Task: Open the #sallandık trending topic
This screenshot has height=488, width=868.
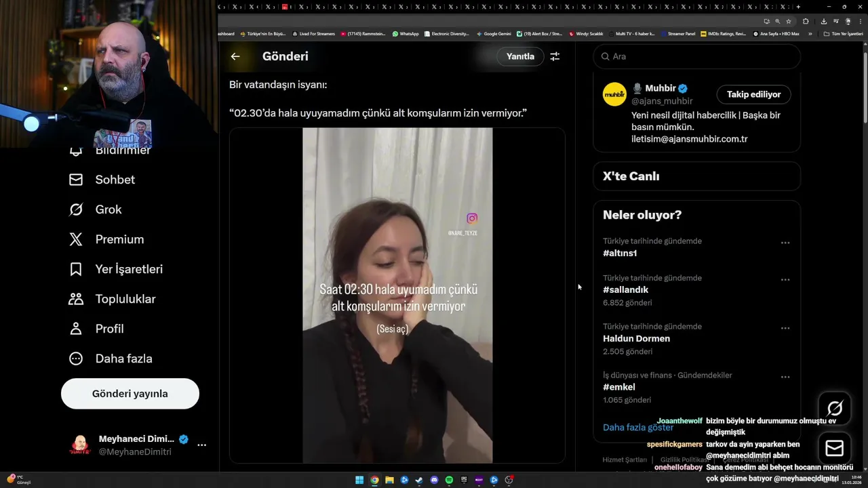Action: (626, 289)
